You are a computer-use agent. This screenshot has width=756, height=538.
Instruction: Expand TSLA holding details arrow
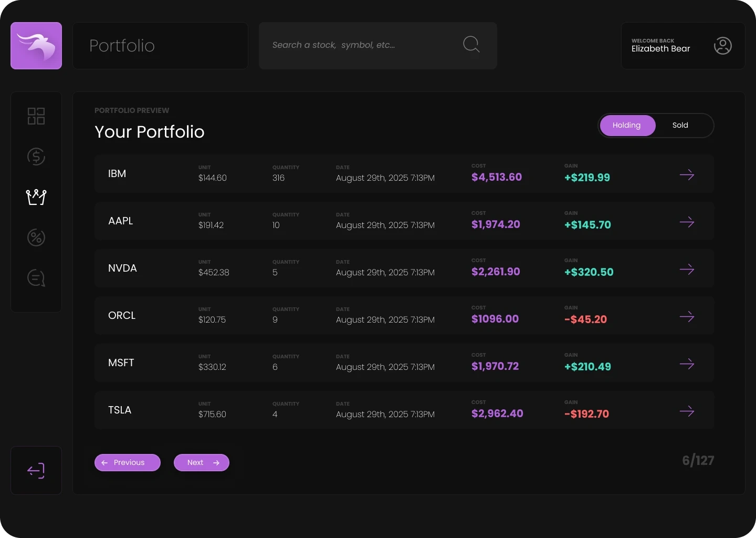[687, 411]
